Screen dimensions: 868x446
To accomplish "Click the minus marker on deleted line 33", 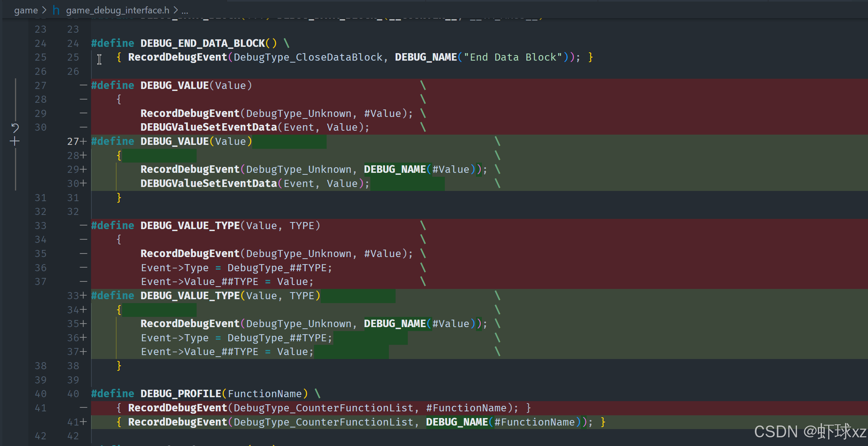I will point(83,226).
